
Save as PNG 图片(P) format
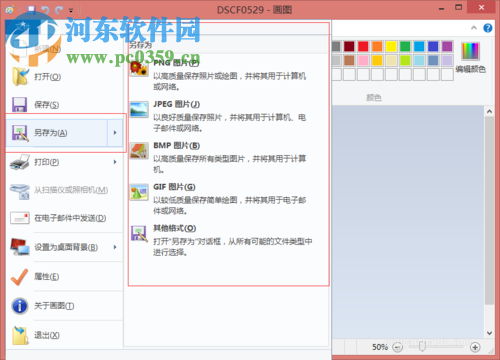point(227,75)
